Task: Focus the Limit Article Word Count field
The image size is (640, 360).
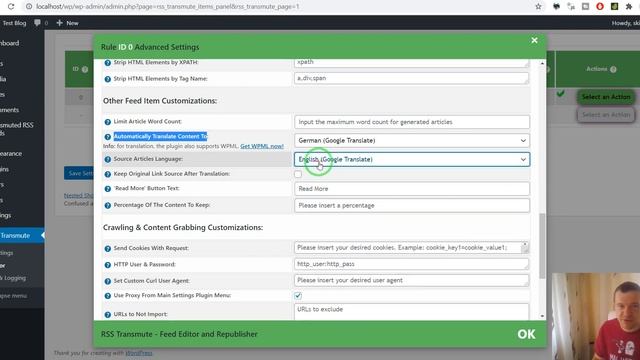Action: click(x=411, y=122)
